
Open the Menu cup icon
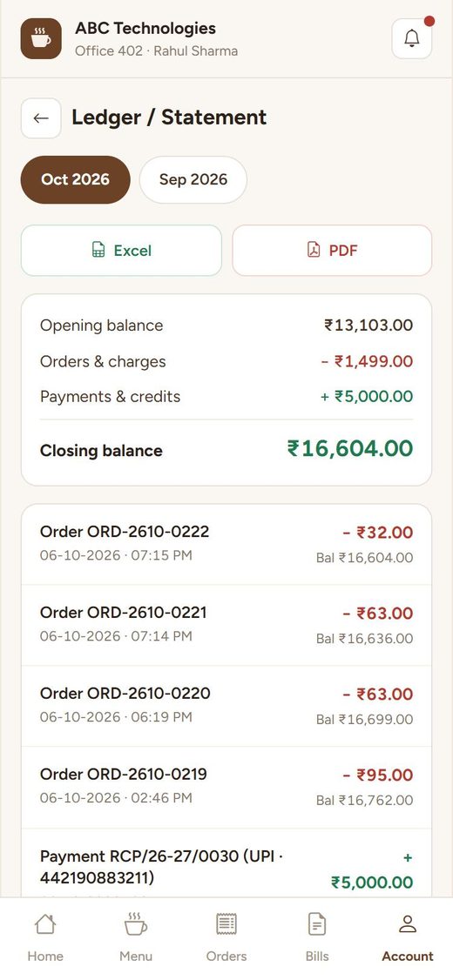click(136, 923)
